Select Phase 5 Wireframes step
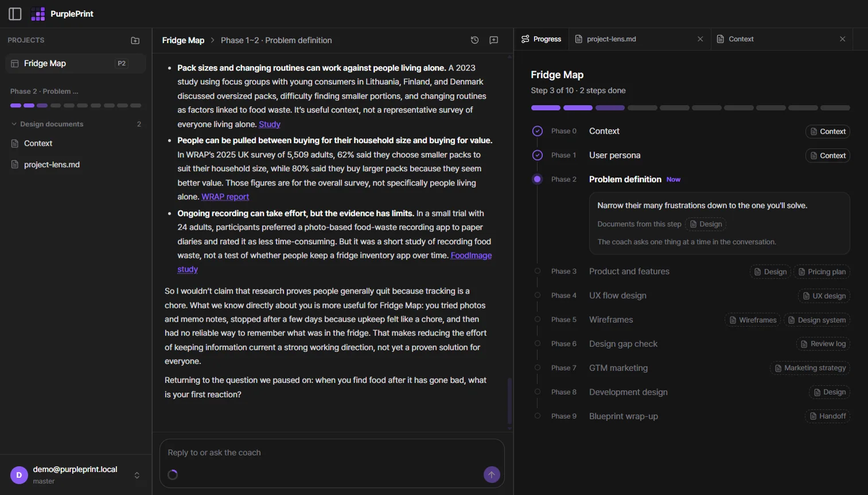The width and height of the screenshot is (868, 495). pyautogui.click(x=611, y=320)
